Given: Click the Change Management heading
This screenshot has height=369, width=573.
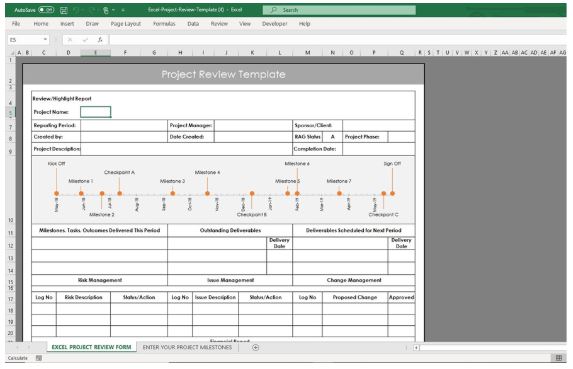Looking at the screenshot, I should coord(354,280).
